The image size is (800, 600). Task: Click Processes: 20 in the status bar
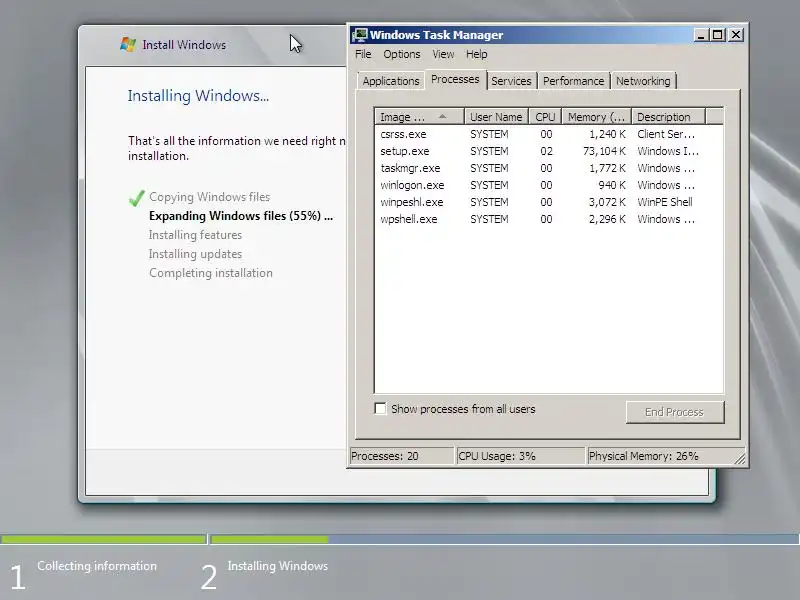(x=402, y=456)
